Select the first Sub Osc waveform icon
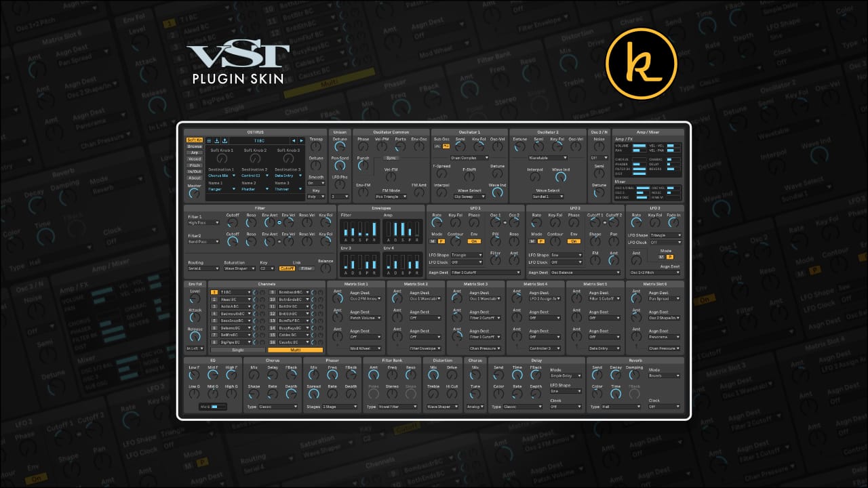 [437, 146]
